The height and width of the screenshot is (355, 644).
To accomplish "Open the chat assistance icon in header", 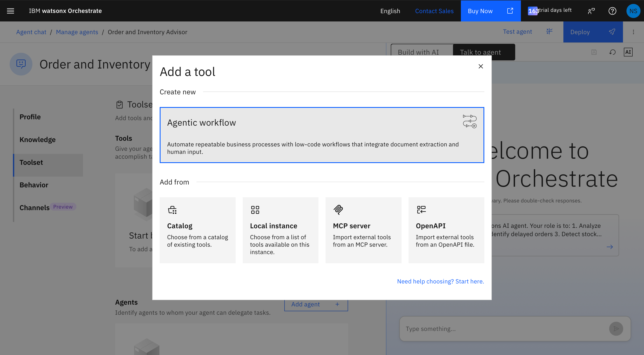I will 591,11.
